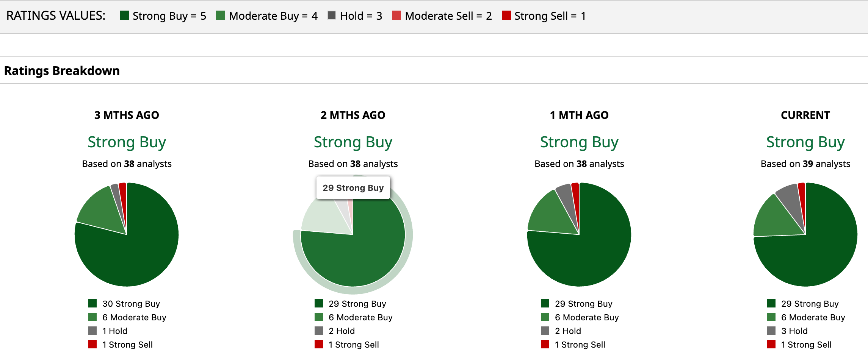
Task: Click the 29 Strong Buy tooltip
Action: coord(353,188)
